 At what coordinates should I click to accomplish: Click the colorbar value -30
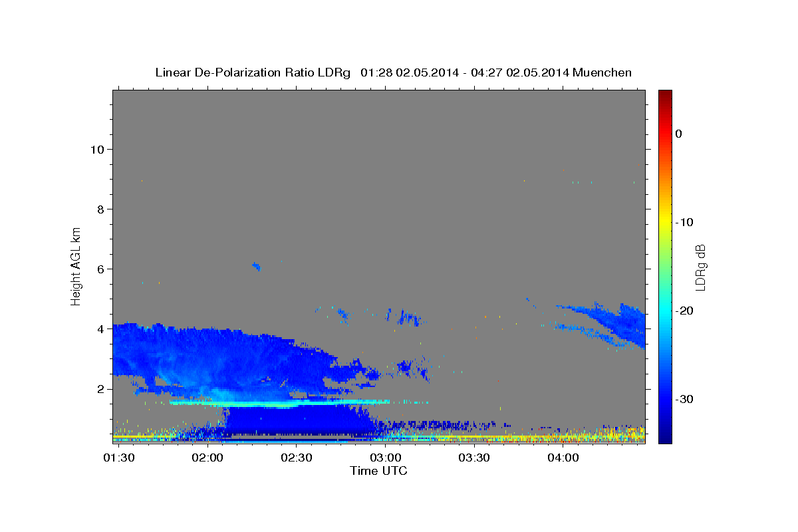pyautogui.click(x=684, y=399)
